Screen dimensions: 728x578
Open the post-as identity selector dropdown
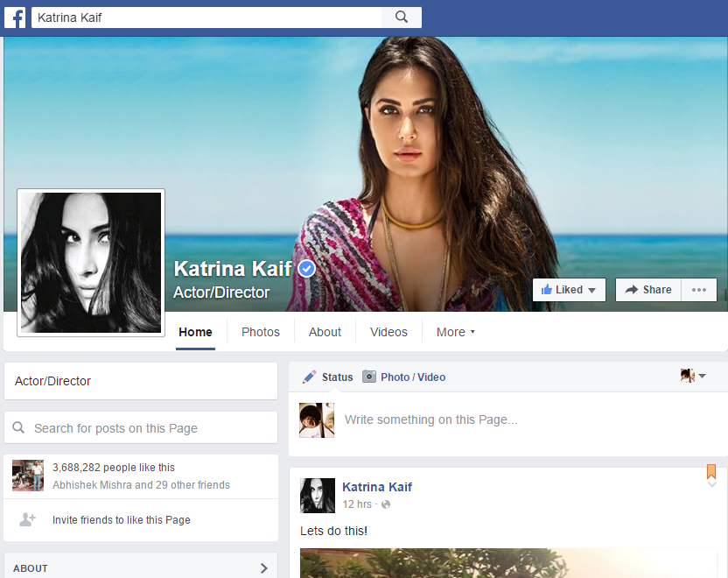[693, 376]
